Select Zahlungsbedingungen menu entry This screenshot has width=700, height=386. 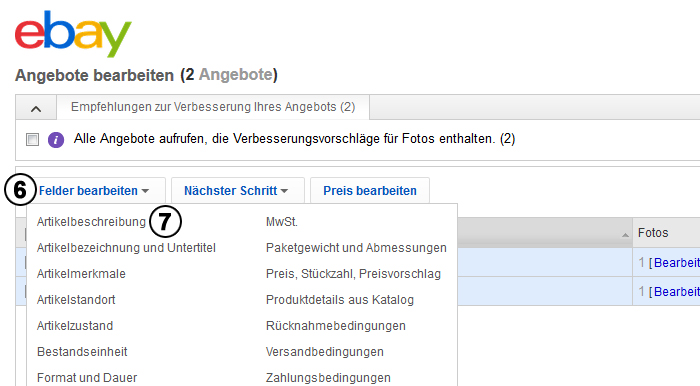click(328, 378)
